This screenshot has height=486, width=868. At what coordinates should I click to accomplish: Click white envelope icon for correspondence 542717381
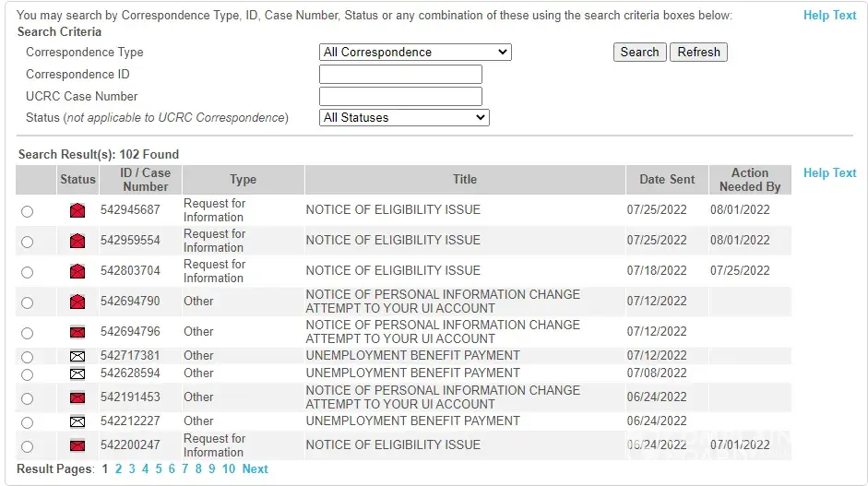pos(77,356)
